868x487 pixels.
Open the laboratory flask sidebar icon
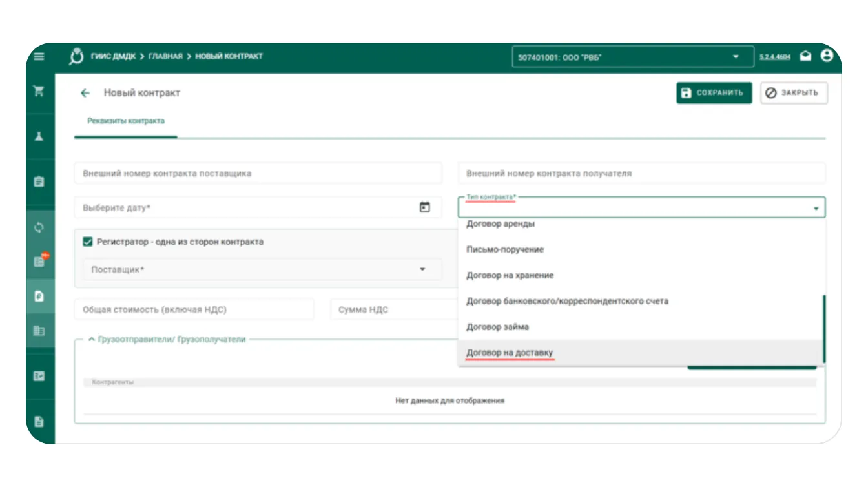coord(39,136)
